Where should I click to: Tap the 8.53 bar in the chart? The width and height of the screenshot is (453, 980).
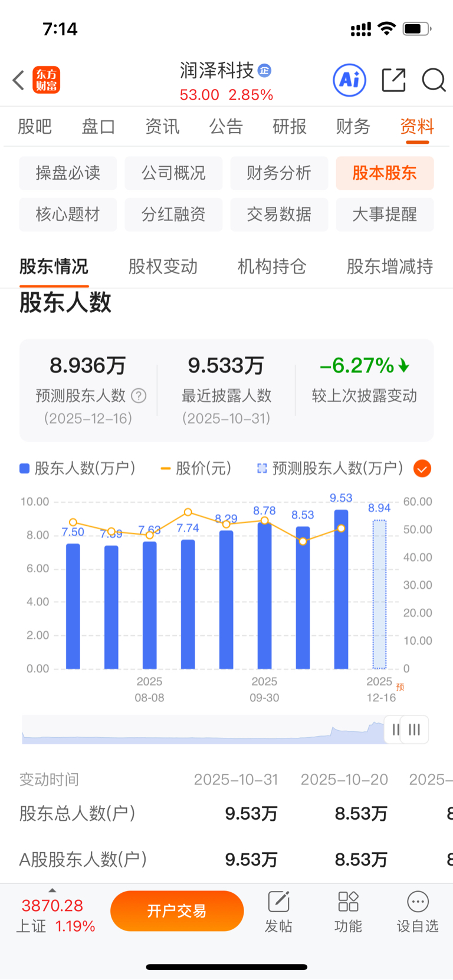(x=303, y=598)
